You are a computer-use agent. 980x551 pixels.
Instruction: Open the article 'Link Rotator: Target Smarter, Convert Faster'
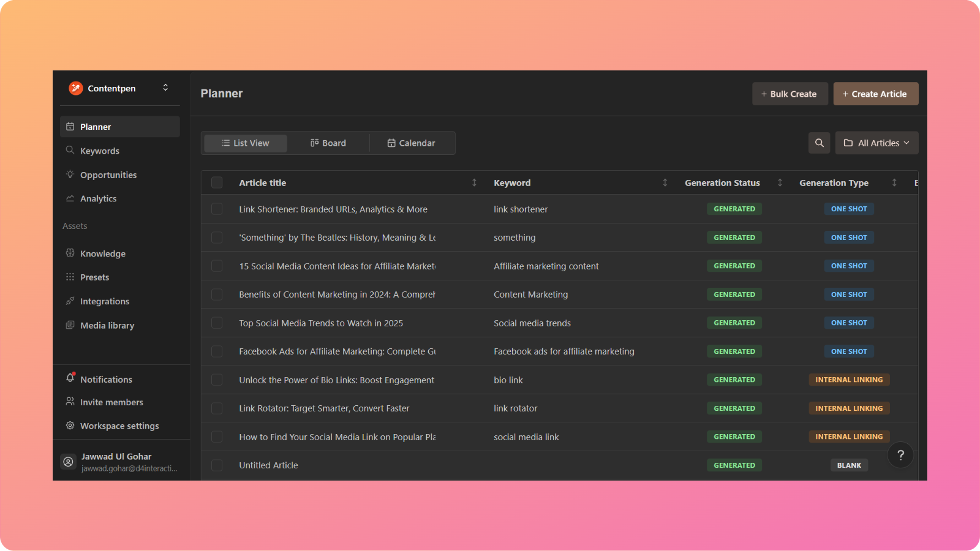[324, 408]
